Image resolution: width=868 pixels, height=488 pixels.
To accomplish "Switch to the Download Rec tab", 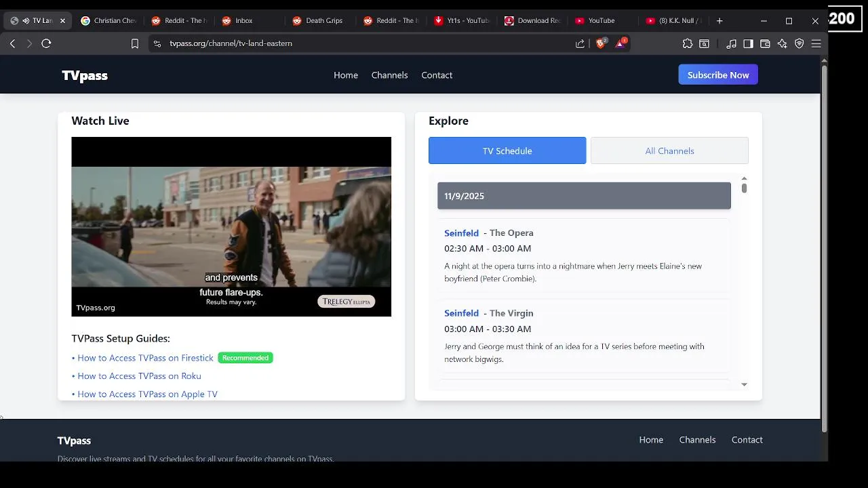I will click(532, 21).
